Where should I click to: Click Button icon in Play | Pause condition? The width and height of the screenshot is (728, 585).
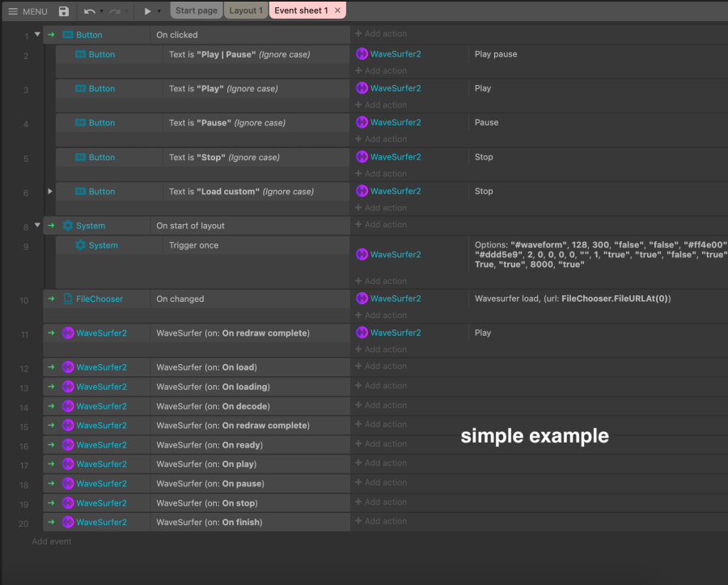point(80,54)
